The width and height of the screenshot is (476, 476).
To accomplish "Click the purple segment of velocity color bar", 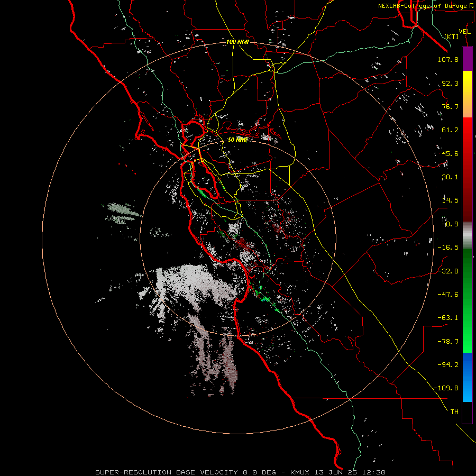I will click(467, 59).
